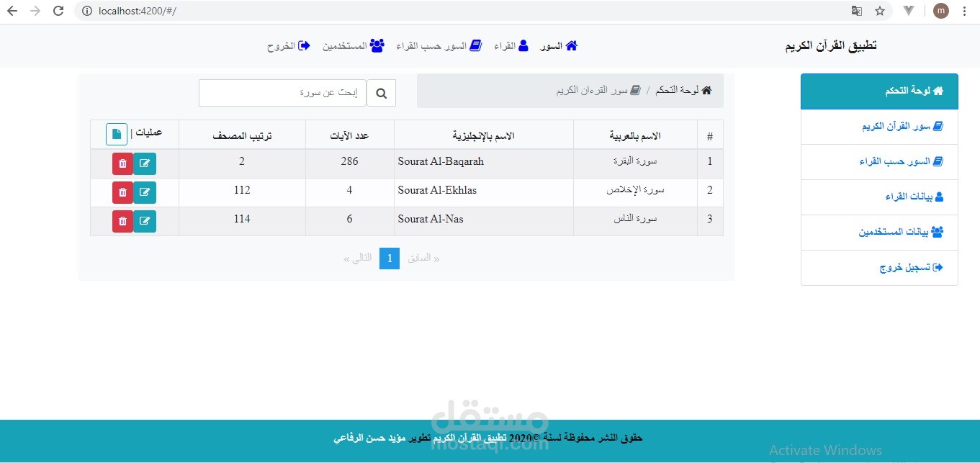Edit سورة الإخلاص using its pencil icon
The width and height of the screenshot is (980, 463).
click(x=145, y=192)
